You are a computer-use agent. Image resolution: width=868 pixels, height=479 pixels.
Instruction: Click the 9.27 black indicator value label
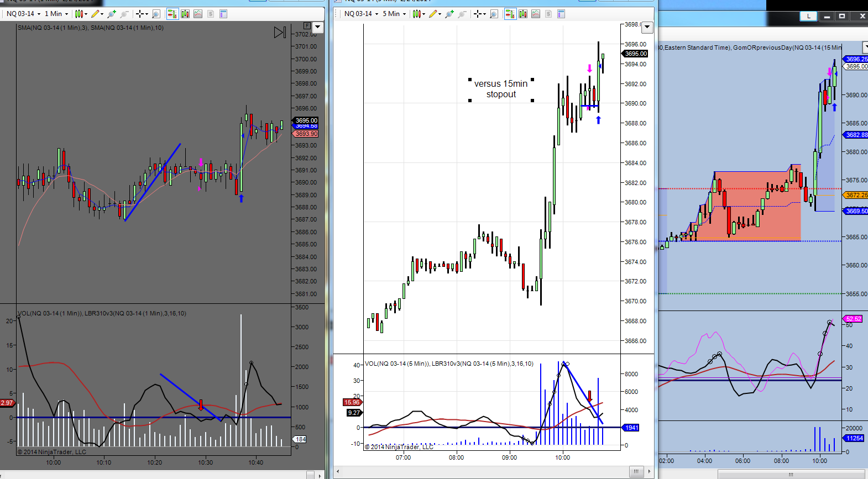point(354,413)
